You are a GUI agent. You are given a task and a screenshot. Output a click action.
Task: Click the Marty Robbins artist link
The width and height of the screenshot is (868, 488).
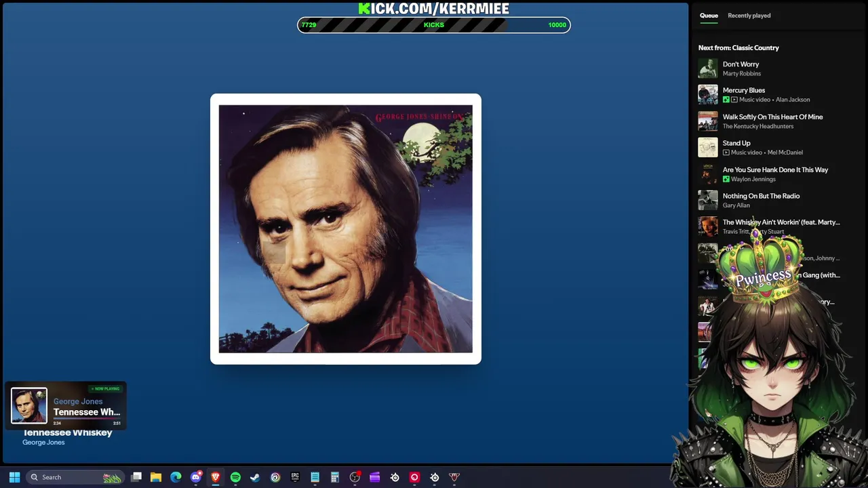741,73
